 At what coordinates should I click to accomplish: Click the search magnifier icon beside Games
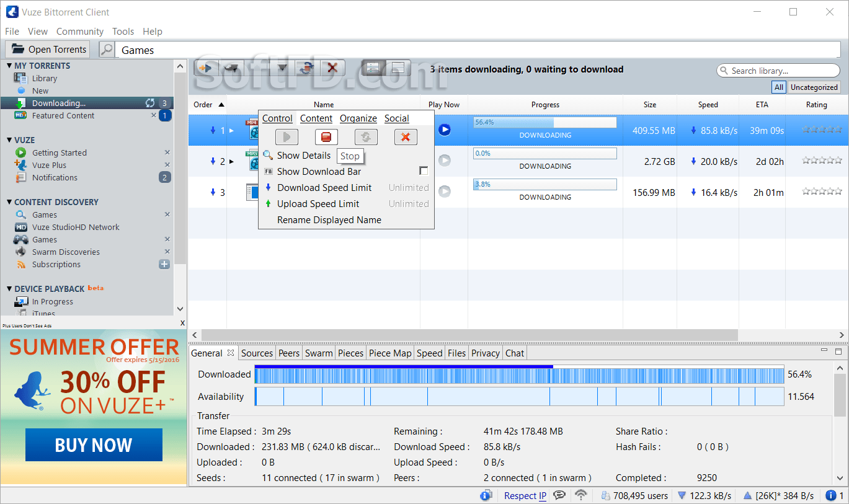107,50
